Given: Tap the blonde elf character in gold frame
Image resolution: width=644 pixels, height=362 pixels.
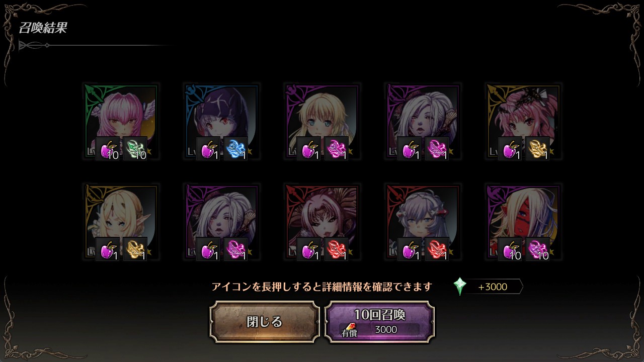Looking at the screenshot, I should pyautogui.click(x=121, y=222).
